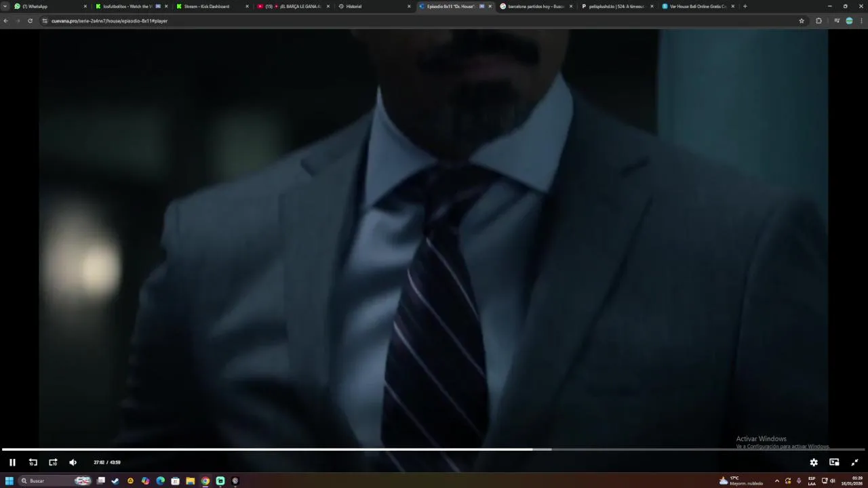Screen dimensions: 868x488
Task: Open Microsoft Edge from the taskbar
Action: point(160,481)
